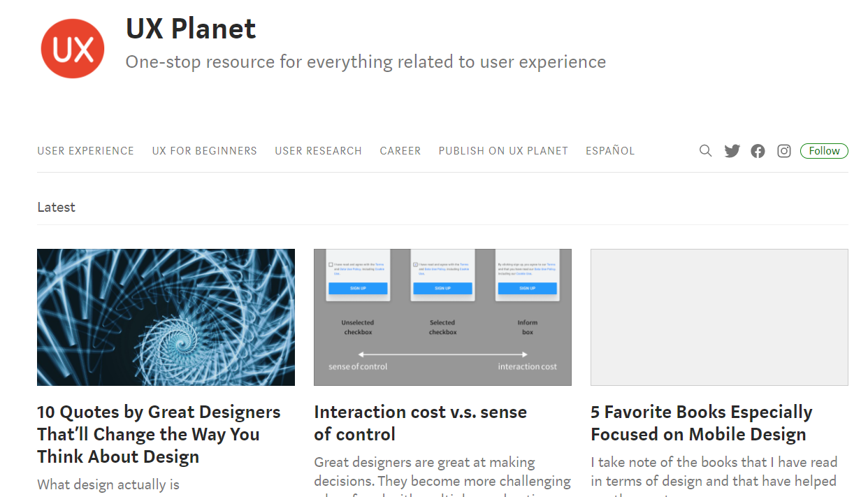Open 'Interaction cost v.s. sense of control' article
868x497 pixels.
[x=420, y=423]
